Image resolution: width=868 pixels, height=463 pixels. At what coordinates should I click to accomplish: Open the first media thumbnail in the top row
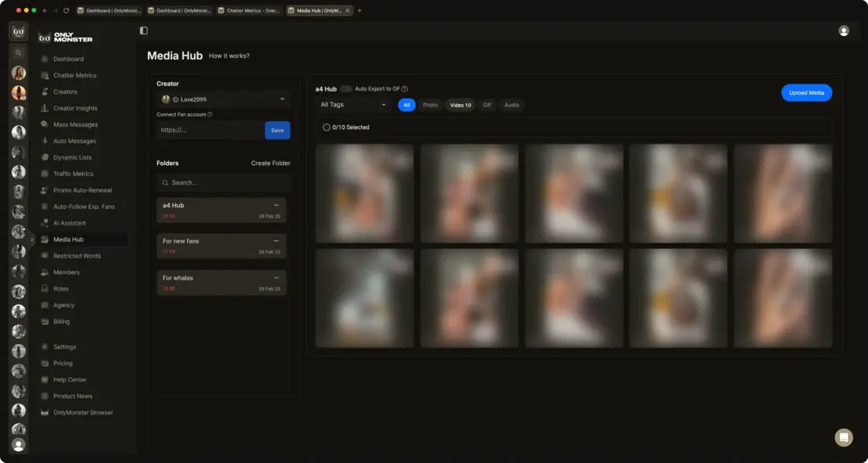pos(365,193)
